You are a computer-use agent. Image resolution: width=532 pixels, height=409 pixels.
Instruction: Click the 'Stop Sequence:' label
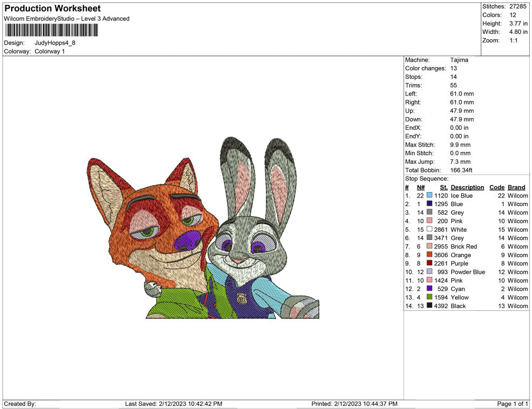pyautogui.click(x=427, y=179)
